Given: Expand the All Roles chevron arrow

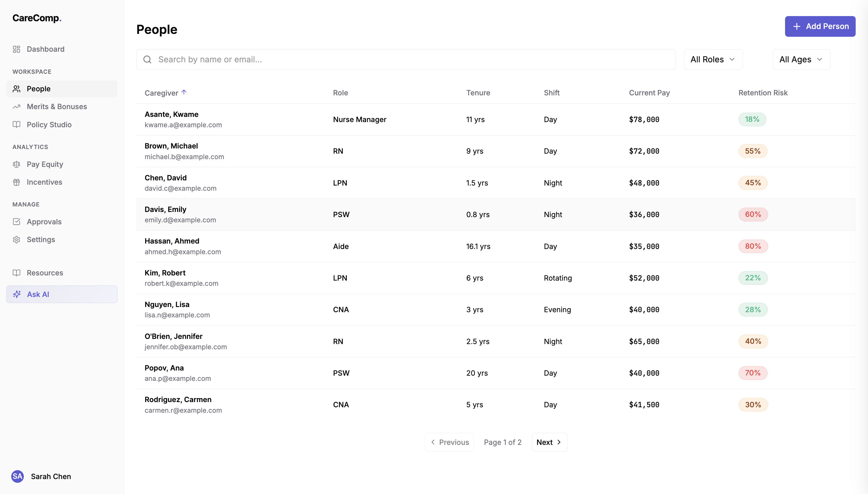Looking at the screenshot, I should click(732, 59).
